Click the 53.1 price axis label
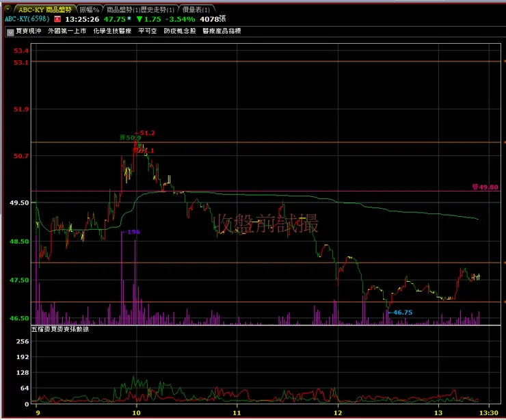The width and height of the screenshot is (506, 420). [21, 62]
